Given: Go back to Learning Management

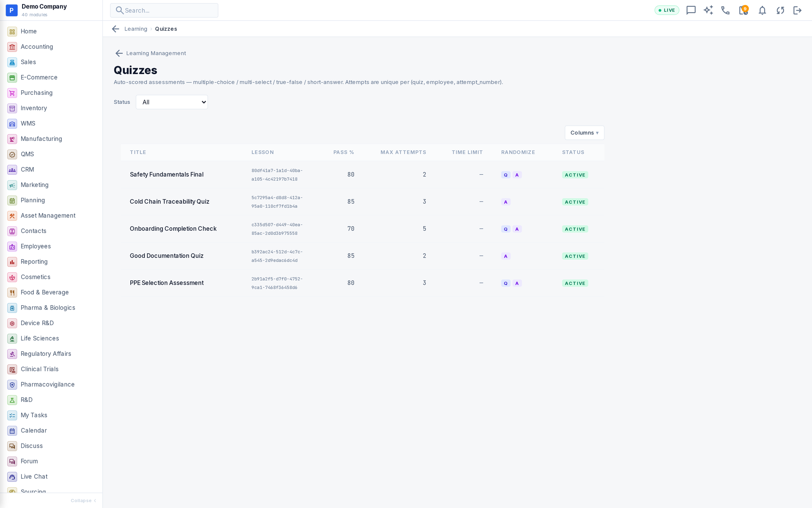Looking at the screenshot, I should tap(150, 53).
